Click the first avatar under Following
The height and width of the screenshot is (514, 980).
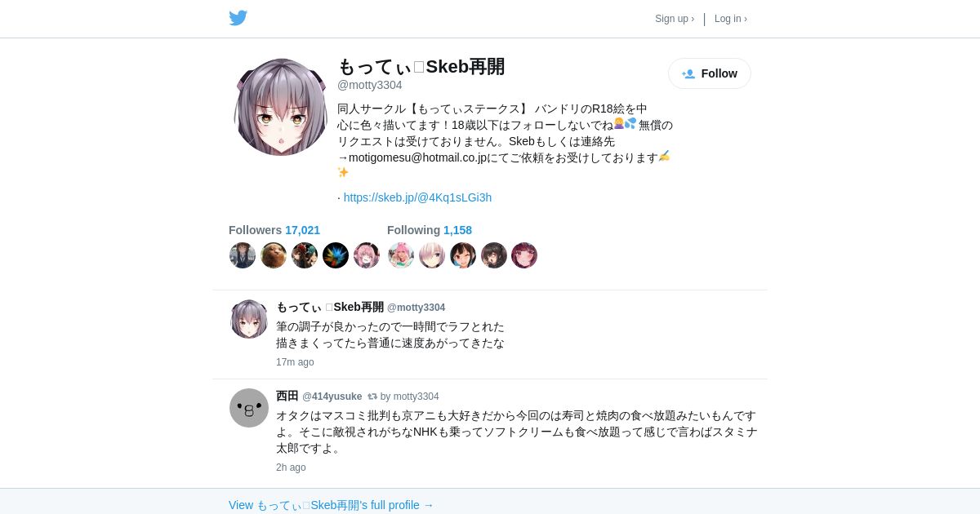(x=401, y=255)
